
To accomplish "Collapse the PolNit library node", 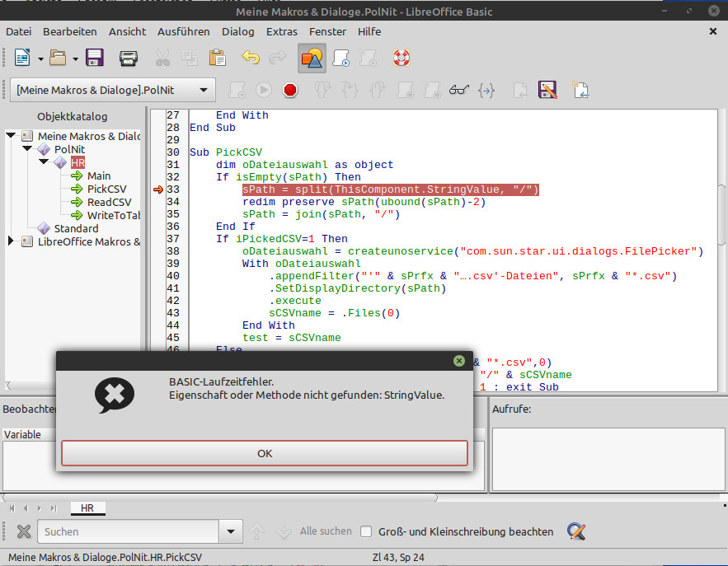I will tap(27, 149).
